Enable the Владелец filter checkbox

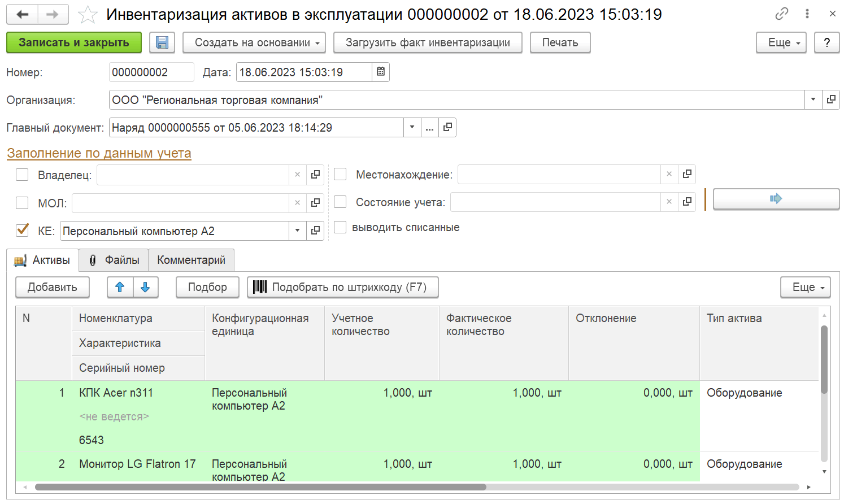coord(22,175)
